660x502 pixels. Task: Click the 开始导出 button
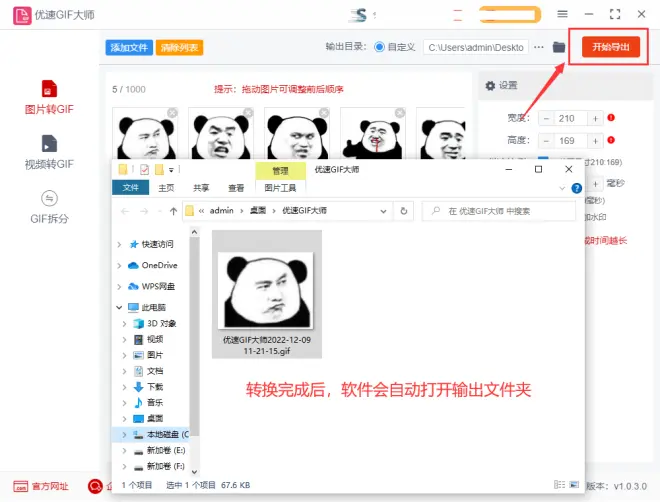[611, 47]
